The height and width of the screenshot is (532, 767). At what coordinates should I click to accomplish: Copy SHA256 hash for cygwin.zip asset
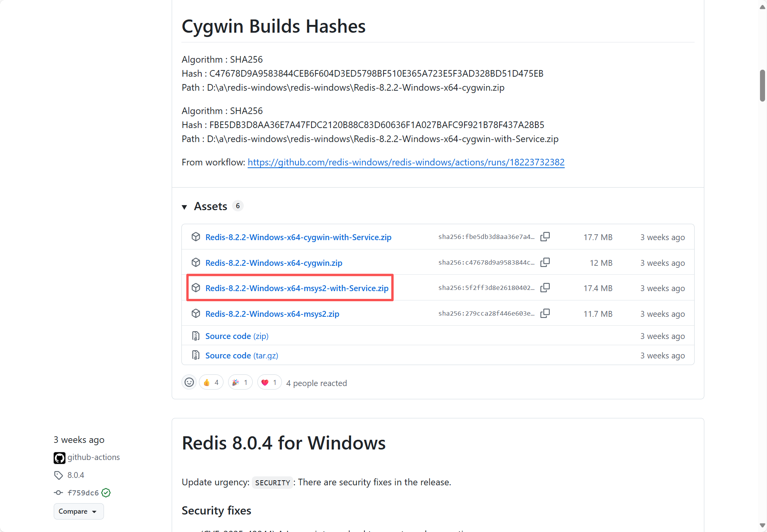click(545, 262)
